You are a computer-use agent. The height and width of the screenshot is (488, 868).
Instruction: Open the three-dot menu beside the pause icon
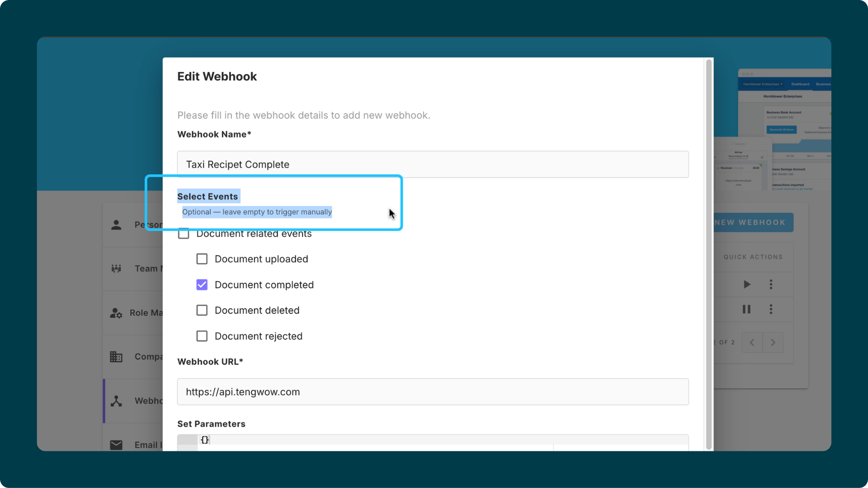(771, 309)
